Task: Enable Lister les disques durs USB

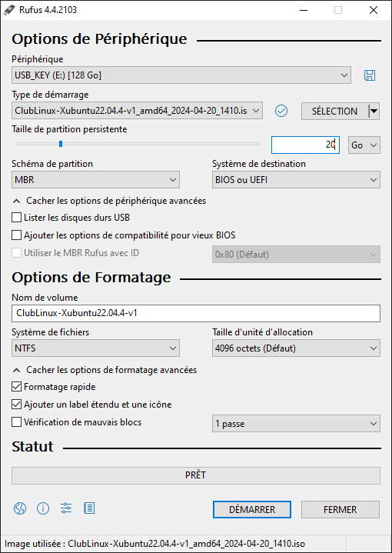Action: (17, 218)
